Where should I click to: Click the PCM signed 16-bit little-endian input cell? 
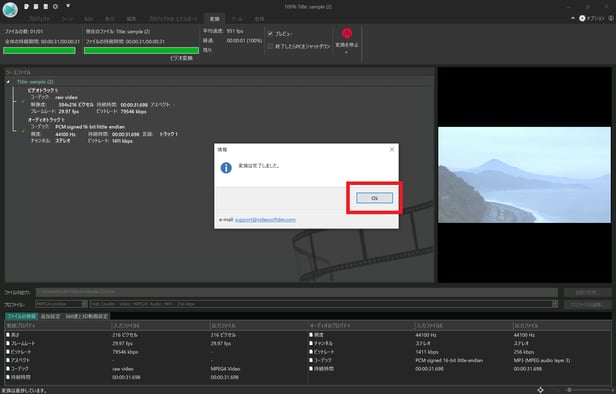pos(449,360)
